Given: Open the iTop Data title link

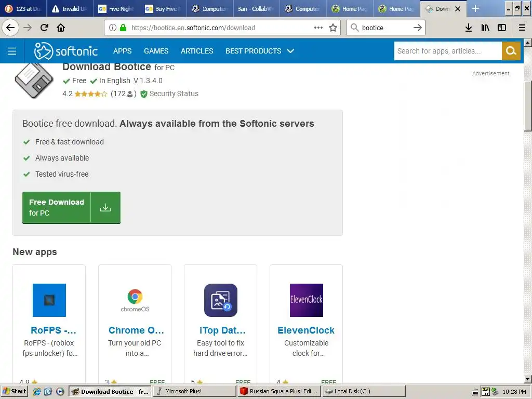Looking at the screenshot, I should (222, 330).
